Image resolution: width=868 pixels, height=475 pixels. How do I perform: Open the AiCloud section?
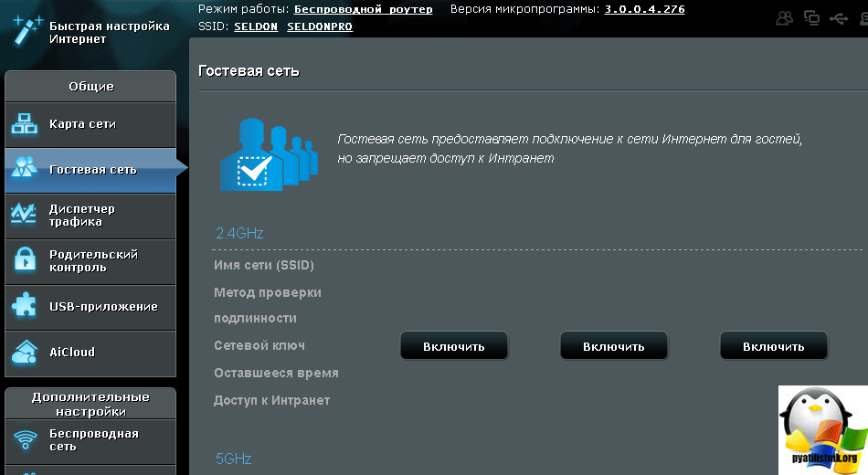[x=90, y=353]
